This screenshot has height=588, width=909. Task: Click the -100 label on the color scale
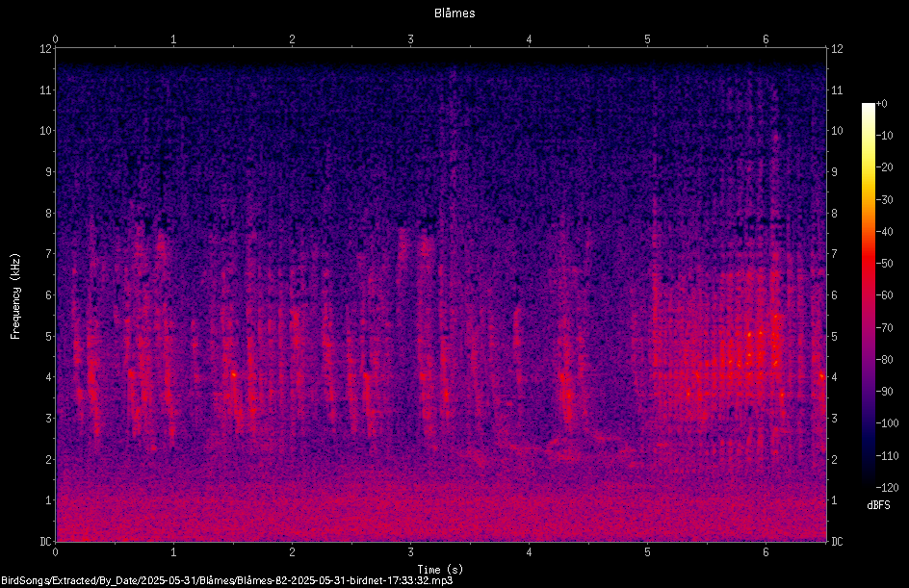tap(885, 422)
